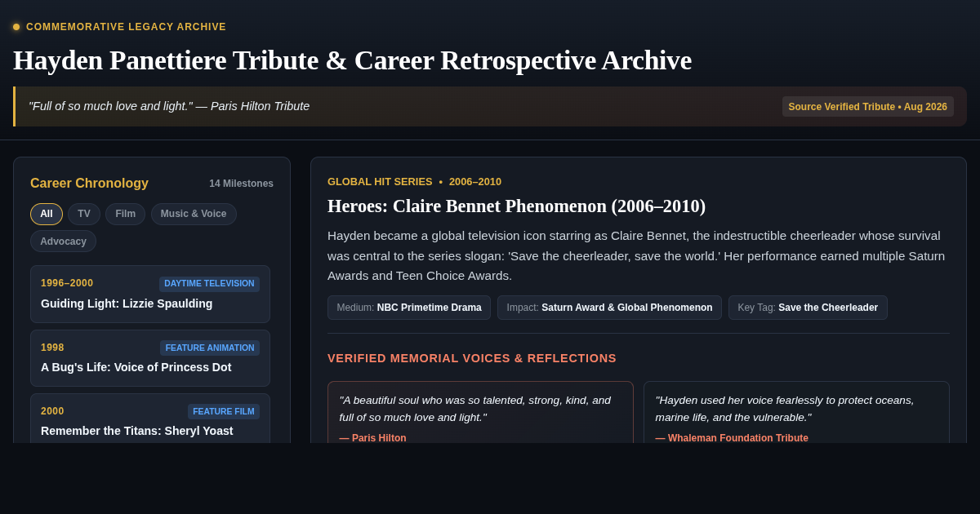Click the 1996–2000 date label
980x514 pixels.
67,283
